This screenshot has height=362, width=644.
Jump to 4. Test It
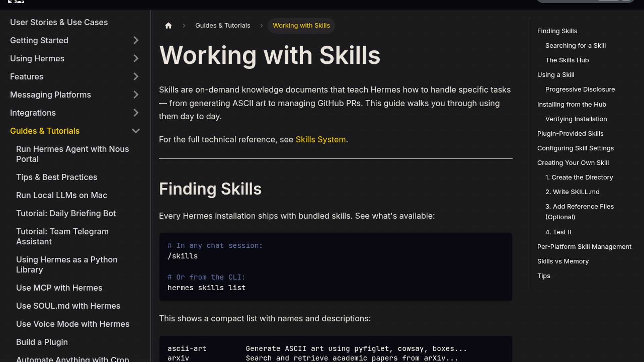click(558, 232)
